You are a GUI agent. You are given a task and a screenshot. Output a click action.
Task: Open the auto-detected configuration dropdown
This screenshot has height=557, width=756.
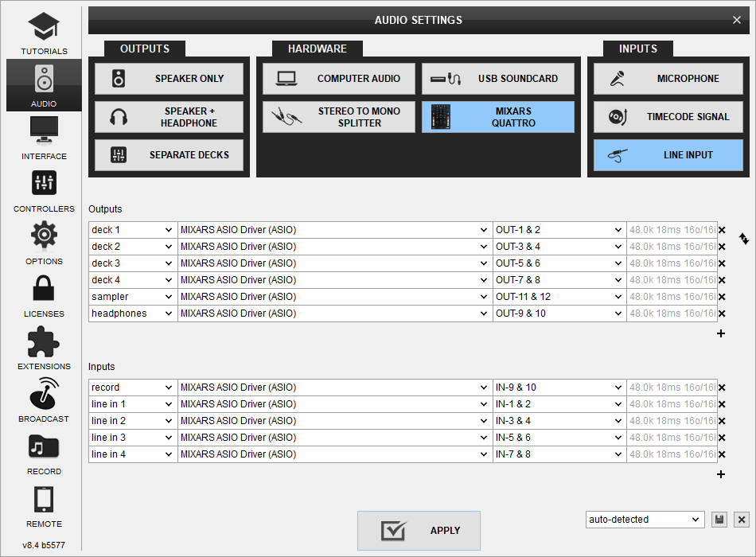click(645, 520)
